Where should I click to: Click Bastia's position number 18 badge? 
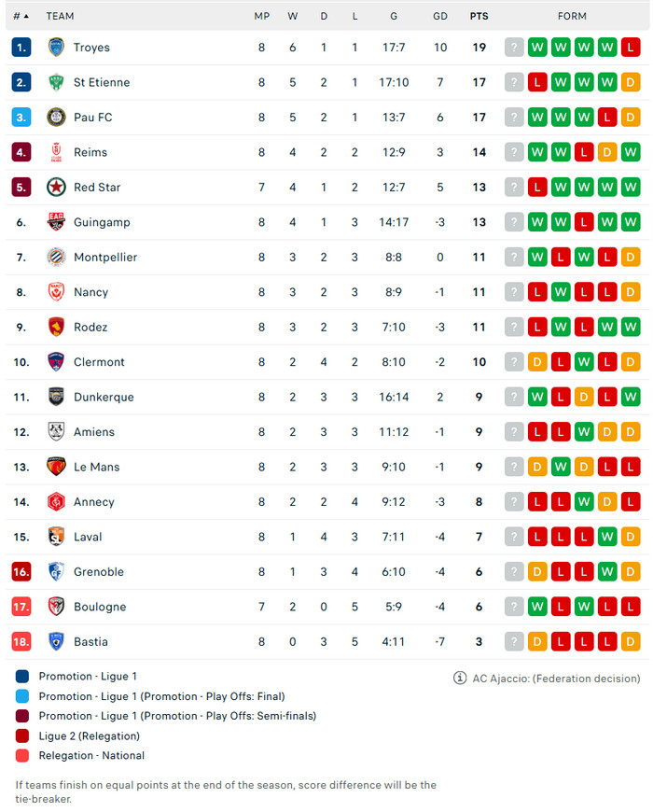pos(21,642)
